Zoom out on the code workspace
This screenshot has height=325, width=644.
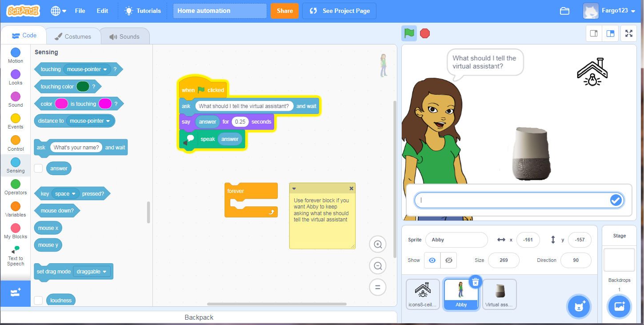coord(378,266)
